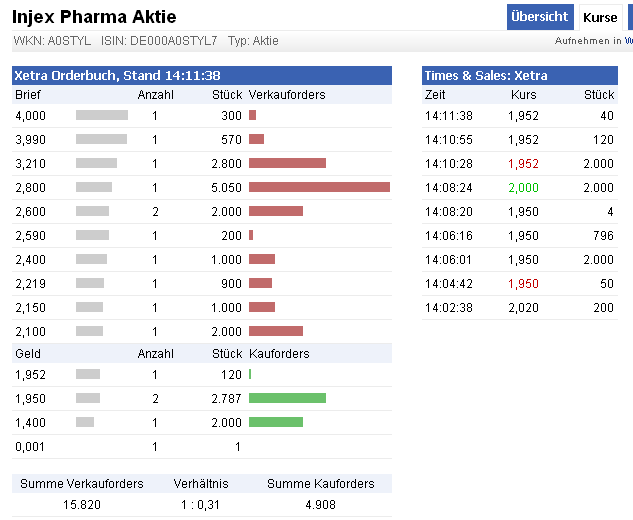
Task: Select the Brief price 4,000 row
Action: click(30, 115)
